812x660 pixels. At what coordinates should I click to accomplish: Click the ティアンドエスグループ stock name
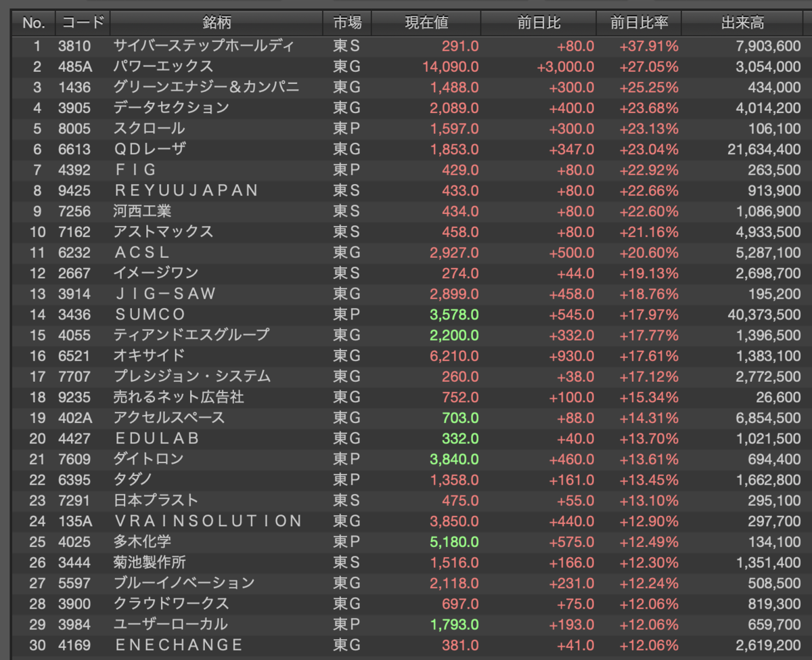coord(191,335)
